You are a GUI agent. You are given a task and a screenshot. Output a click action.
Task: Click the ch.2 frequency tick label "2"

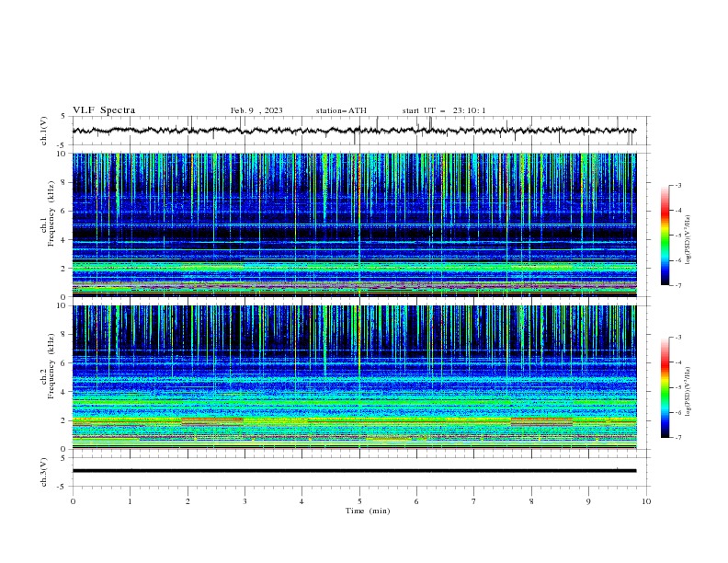[63, 420]
